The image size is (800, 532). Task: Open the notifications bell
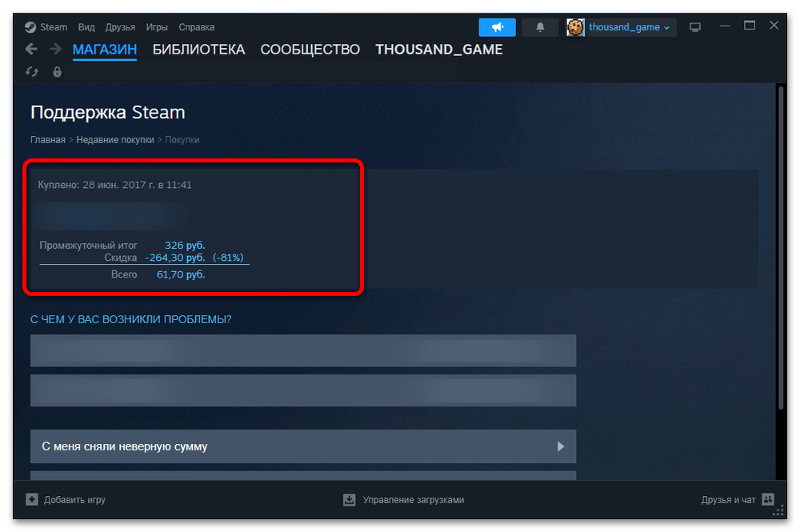[540, 27]
